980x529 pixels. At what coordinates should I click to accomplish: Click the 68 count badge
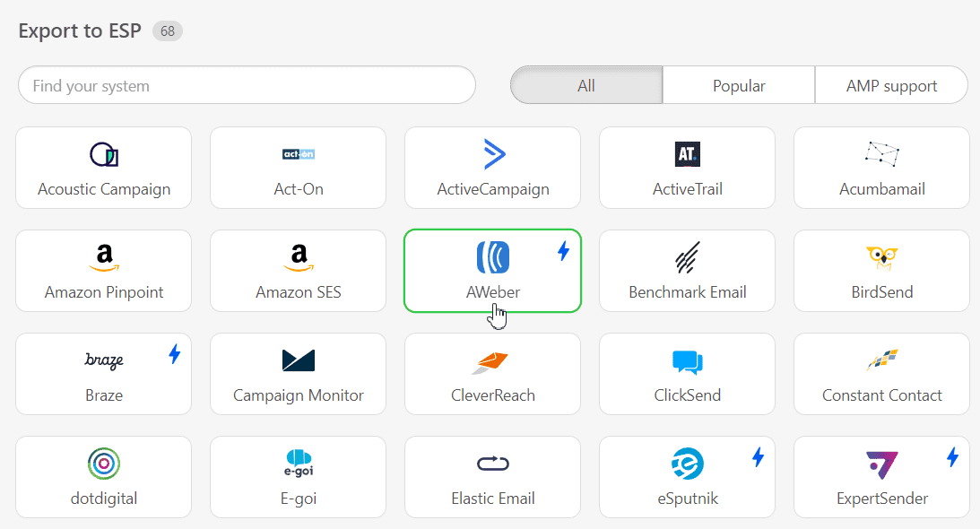pos(168,31)
